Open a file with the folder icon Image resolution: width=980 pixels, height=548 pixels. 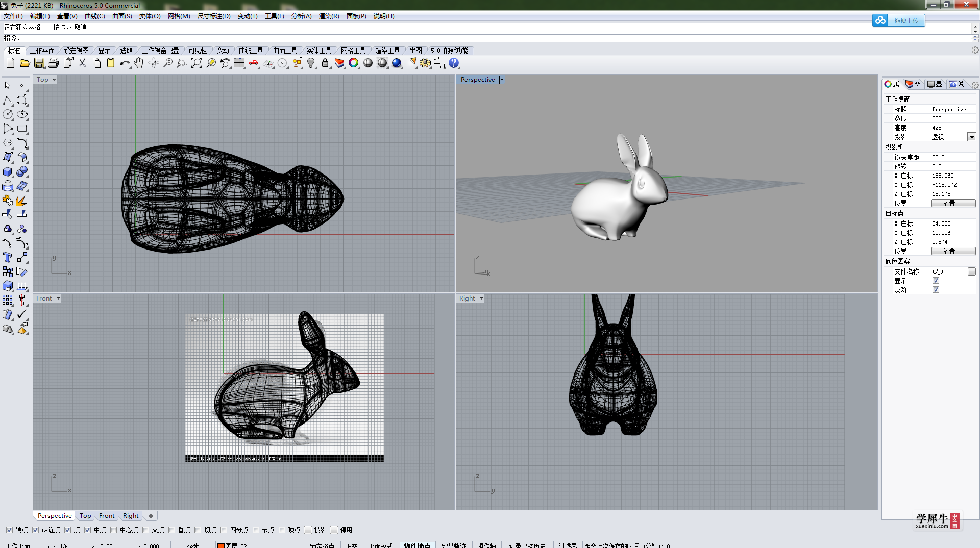pos(24,63)
